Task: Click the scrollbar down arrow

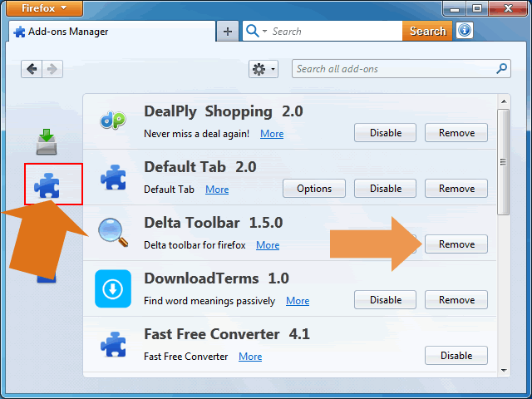Action: (504, 371)
